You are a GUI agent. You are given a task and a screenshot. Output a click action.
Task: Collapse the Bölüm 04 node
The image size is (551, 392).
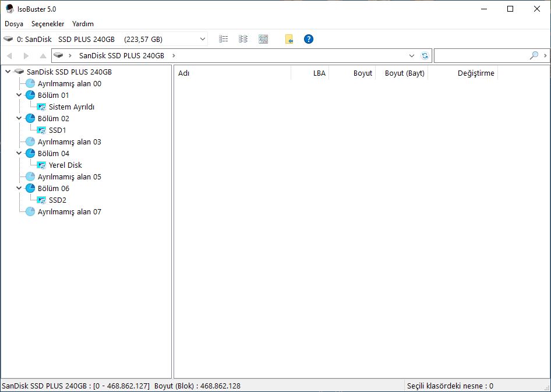[x=19, y=153]
